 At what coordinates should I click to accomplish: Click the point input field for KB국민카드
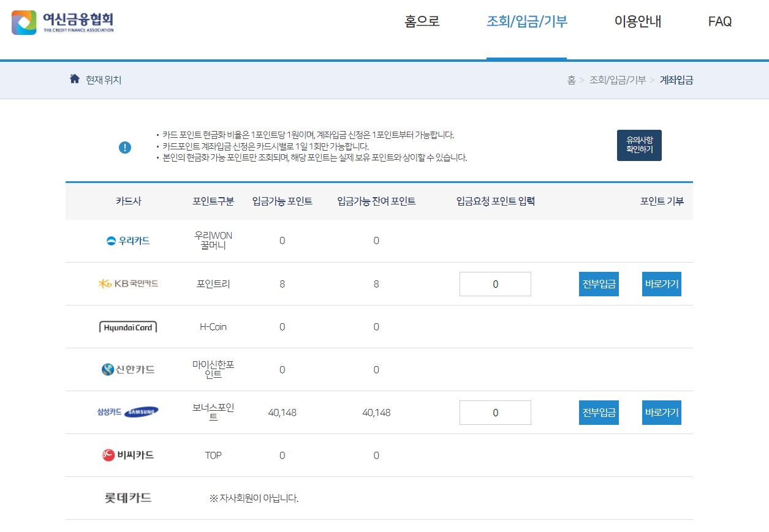click(495, 283)
